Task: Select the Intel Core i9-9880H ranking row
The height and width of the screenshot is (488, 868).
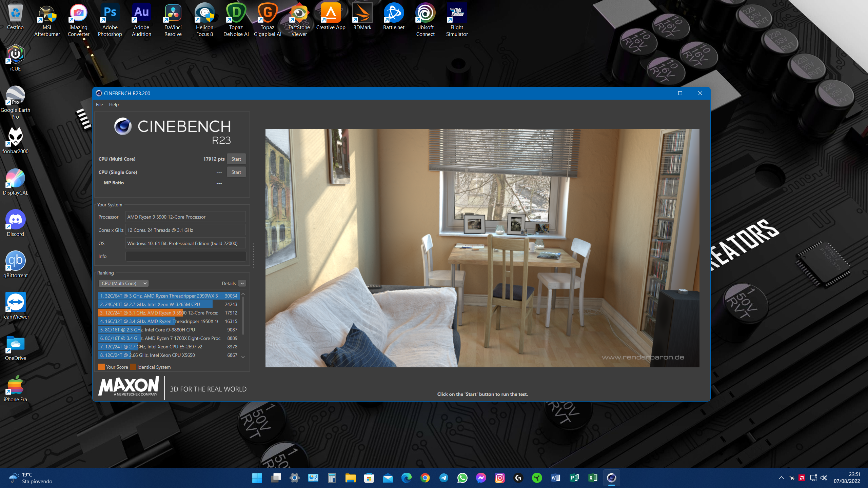Action: [x=169, y=330]
